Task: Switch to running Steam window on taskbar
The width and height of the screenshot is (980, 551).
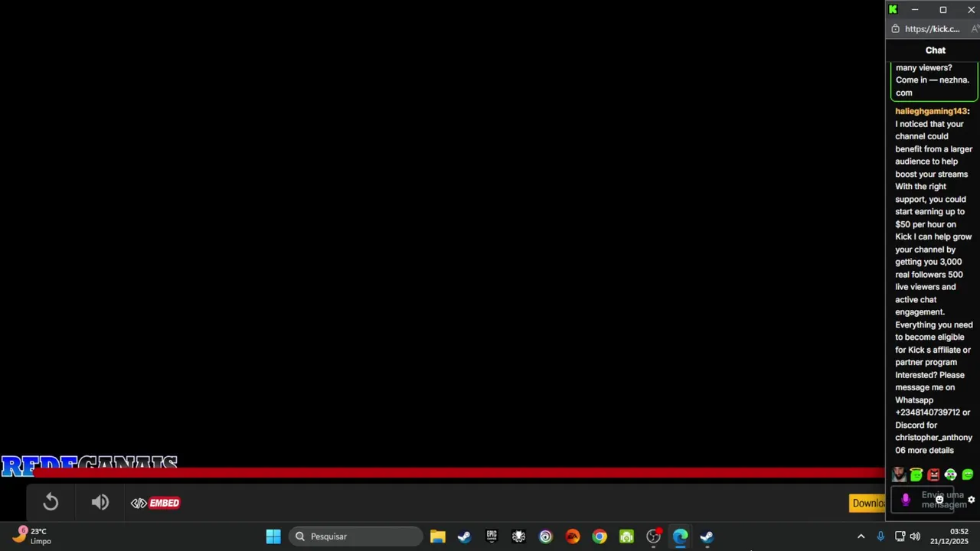Action: tap(707, 536)
